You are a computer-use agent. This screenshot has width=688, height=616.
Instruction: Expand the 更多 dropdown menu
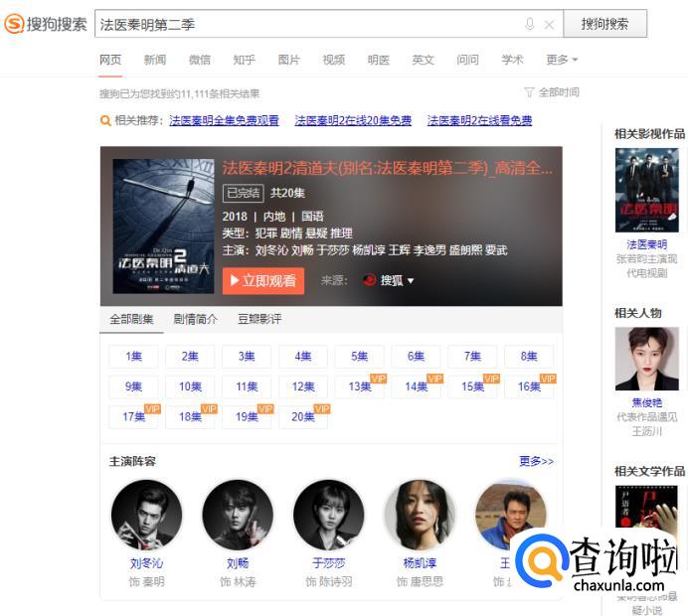562,60
